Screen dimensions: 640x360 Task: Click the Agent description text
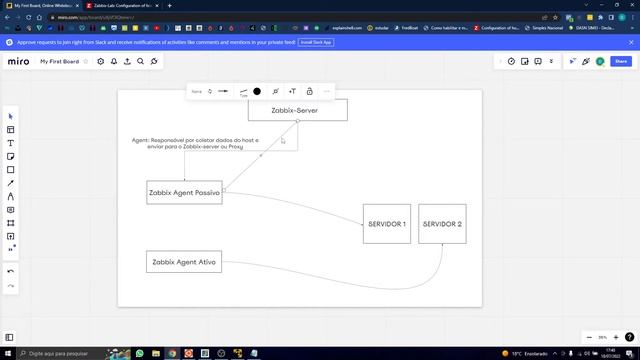point(195,143)
